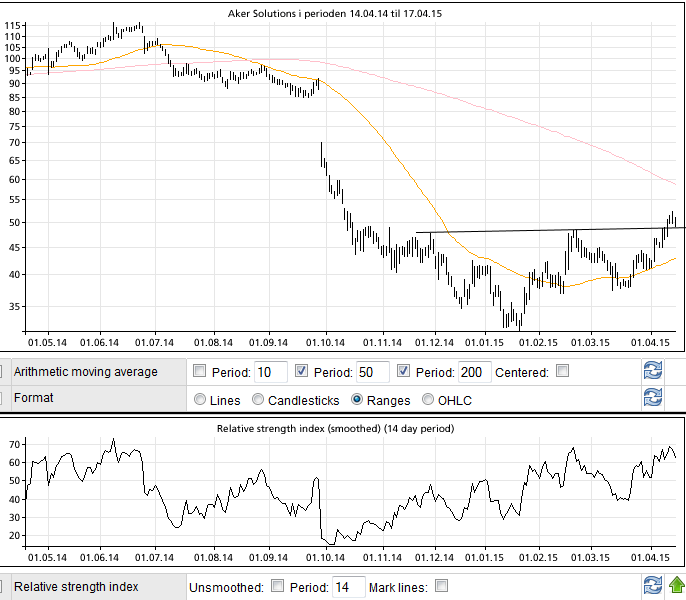The width and height of the screenshot is (686, 600).
Task: Enable Mark lines checkbox
Action: pyautogui.click(x=441, y=587)
